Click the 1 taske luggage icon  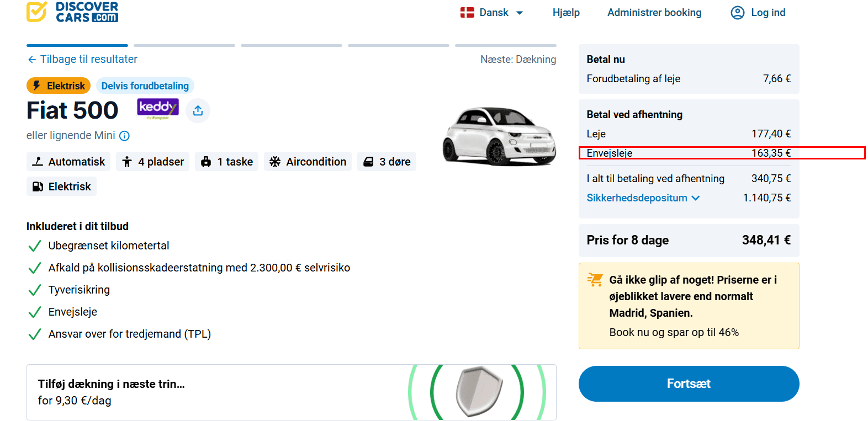coord(206,162)
